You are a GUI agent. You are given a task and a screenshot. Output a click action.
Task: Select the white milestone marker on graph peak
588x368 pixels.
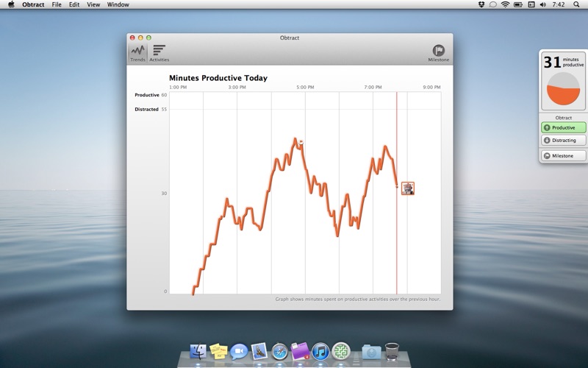[301, 142]
